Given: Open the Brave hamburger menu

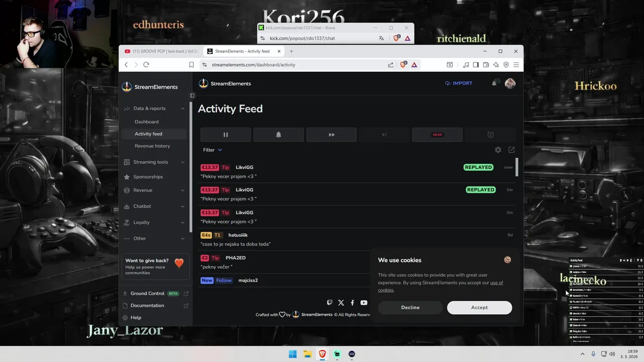Looking at the screenshot, I should (516, 65).
